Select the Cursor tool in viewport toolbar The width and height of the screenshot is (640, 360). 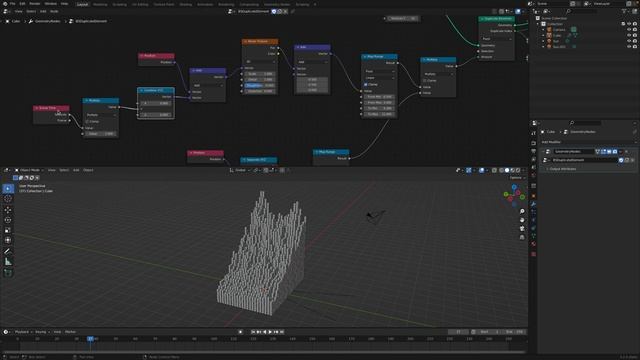[x=8, y=199]
